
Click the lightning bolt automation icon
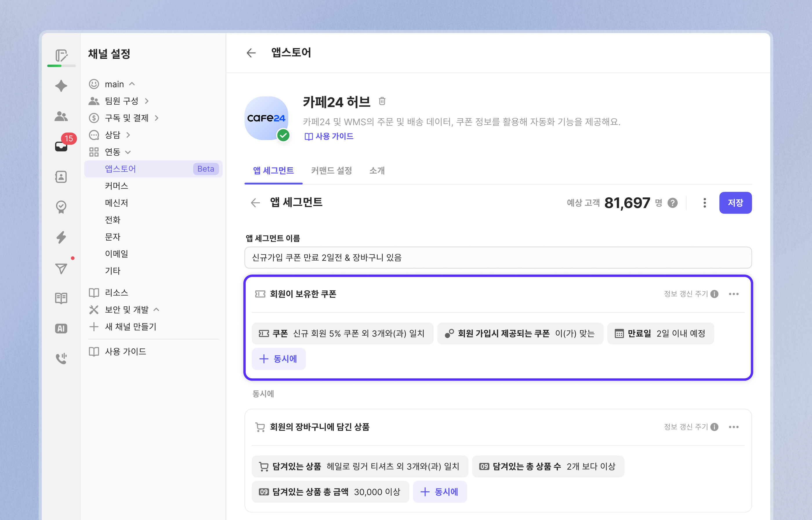(x=61, y=237)
